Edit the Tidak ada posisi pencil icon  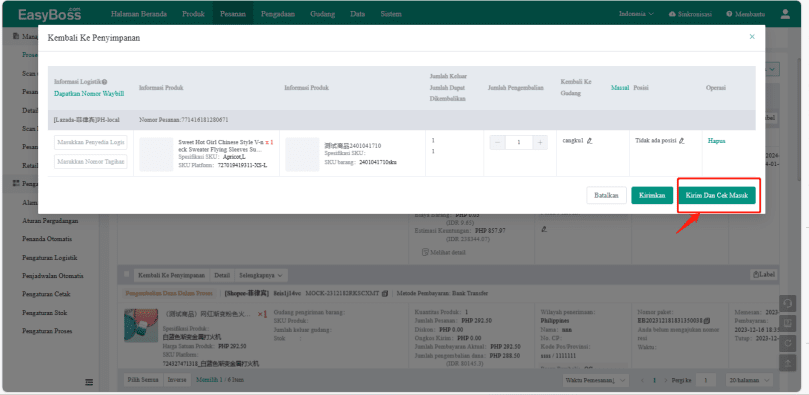coord(682,141)
